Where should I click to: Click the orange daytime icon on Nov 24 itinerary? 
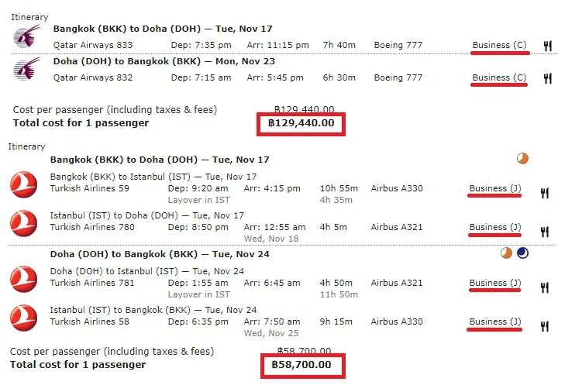point(506,253)
